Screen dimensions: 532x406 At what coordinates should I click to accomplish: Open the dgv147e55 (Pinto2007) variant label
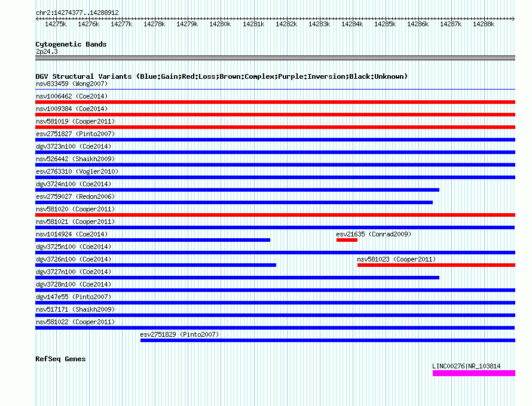pyautogui.click(x=74, y=297)
